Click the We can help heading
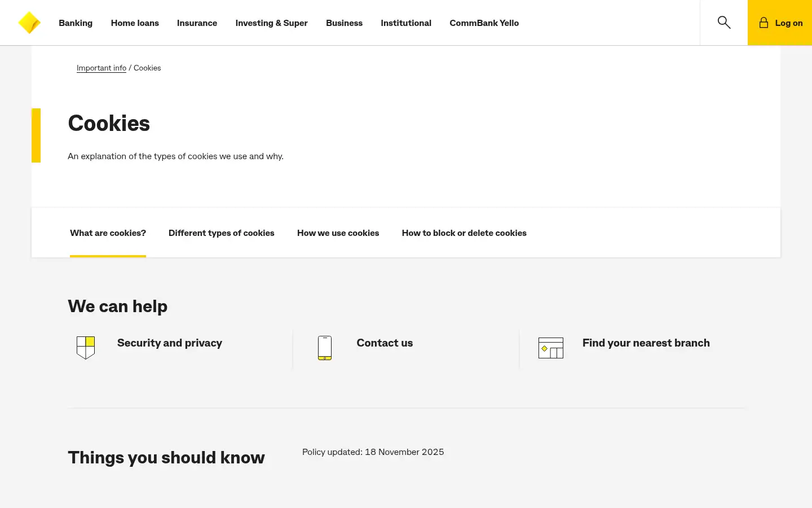This screenshot has width=812, height=508. pyautogui.click(x=118, y=306)
